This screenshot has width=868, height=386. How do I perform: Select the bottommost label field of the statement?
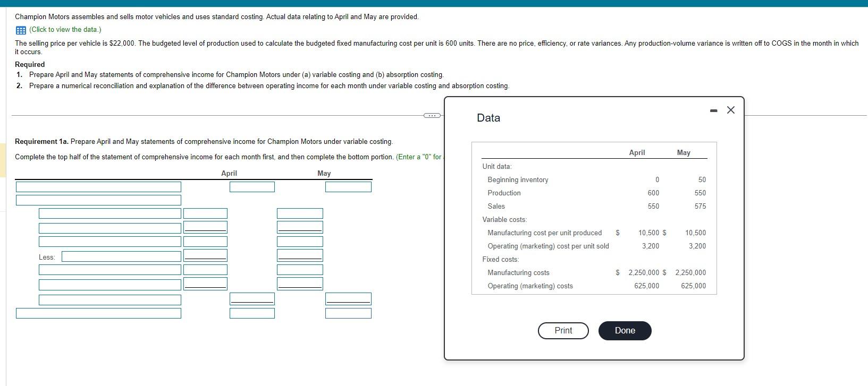(98, 313)
